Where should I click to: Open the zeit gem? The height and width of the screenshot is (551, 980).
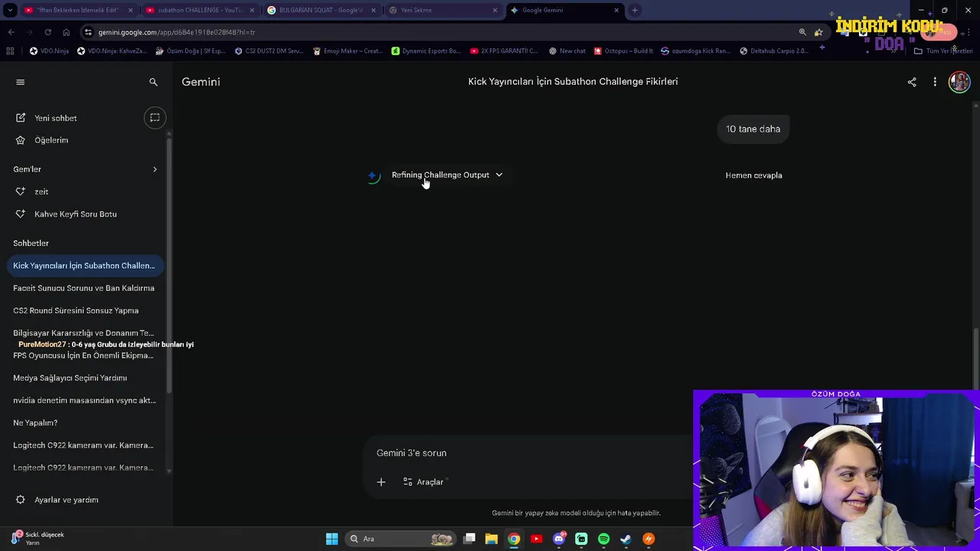41,191
